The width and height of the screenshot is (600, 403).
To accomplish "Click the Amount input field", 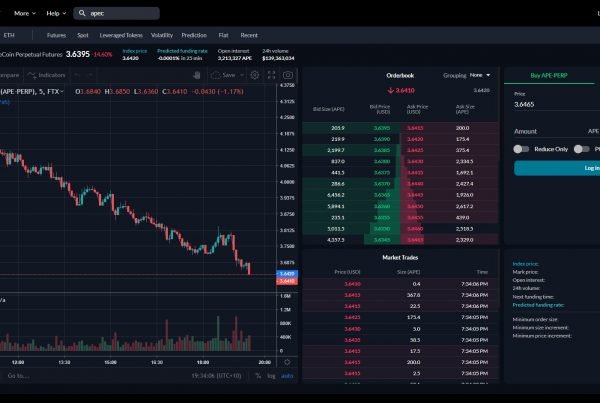I will 557,131.
